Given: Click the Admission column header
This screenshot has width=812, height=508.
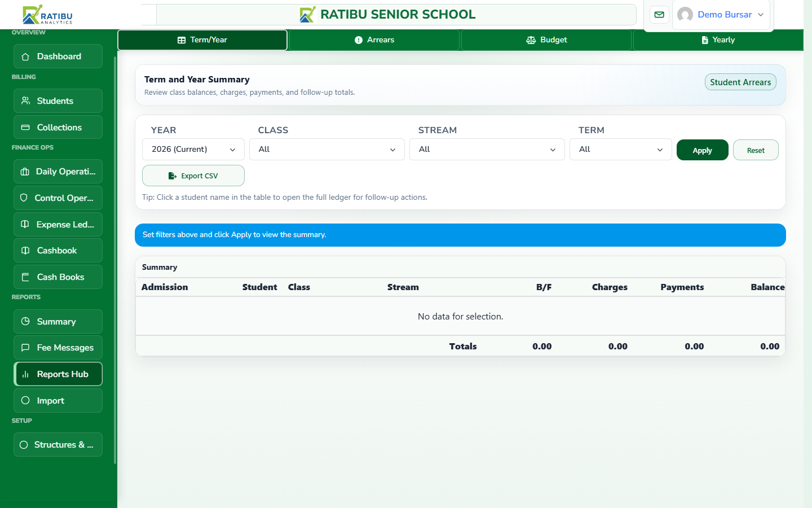Looking at the screenshot, I should (165, 287).
